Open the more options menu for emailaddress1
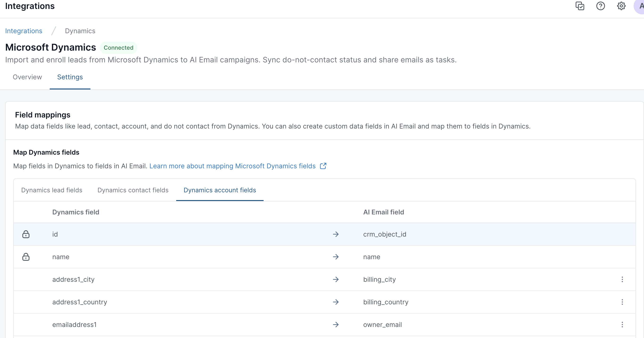This screenshot has width=644, height=338. pos(622,325)
